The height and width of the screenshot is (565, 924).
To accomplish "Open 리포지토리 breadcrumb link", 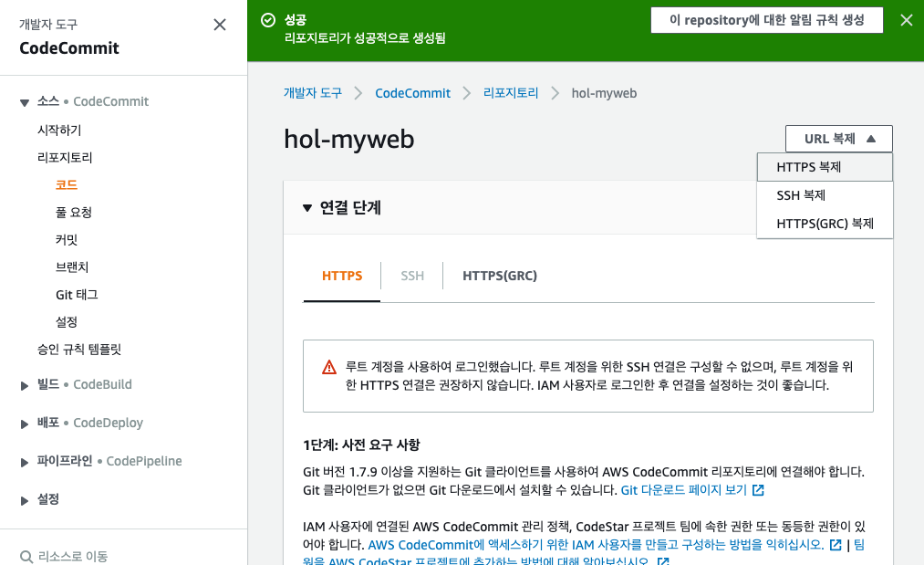I will click(510, 93).
